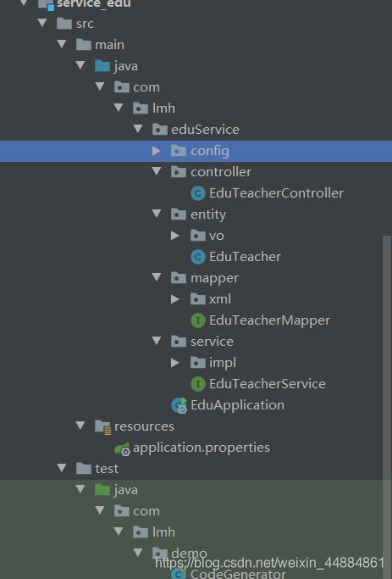Expand the vo package

point(175,236)
